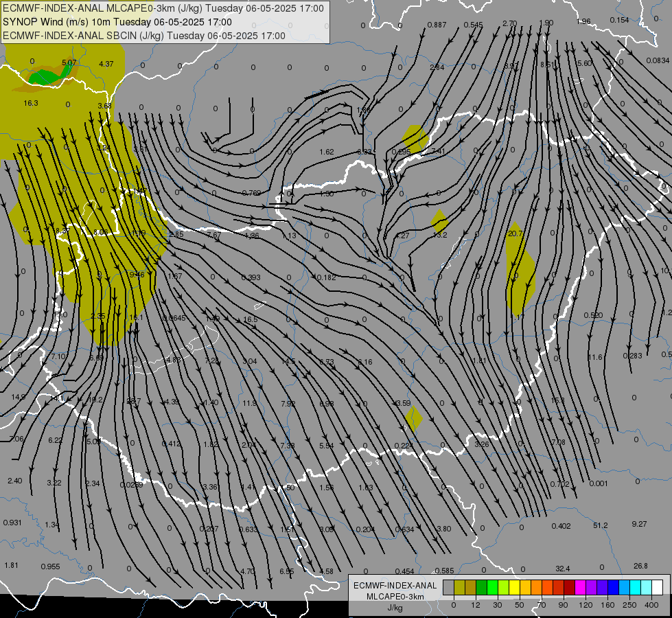Viewport: 672px width, 618px height.
Task: Click the legend tick label 160
Action: pos(607,605)
